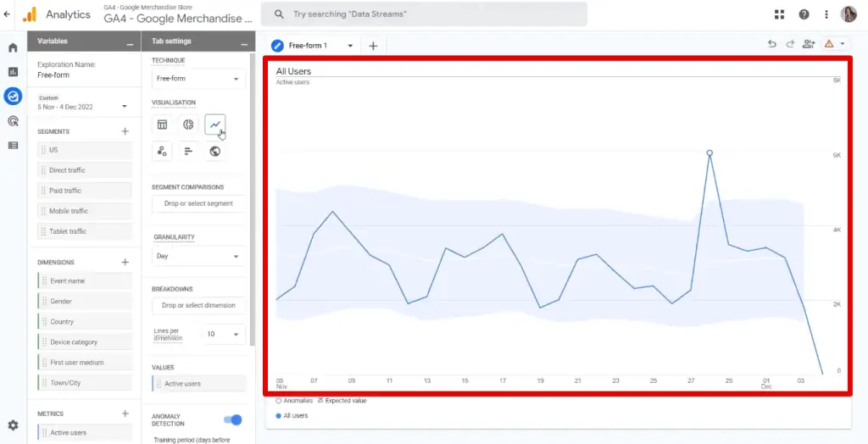
Task: Select the Device category dimension
Action: (85, 342)
